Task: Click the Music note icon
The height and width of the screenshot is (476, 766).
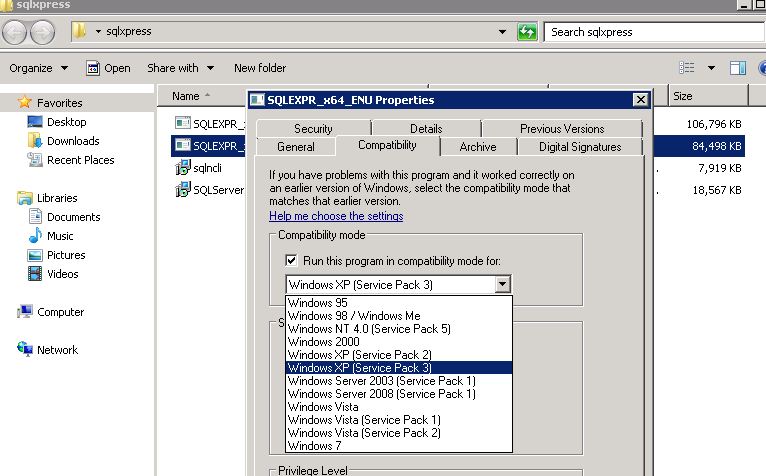Action: (35, 236)
